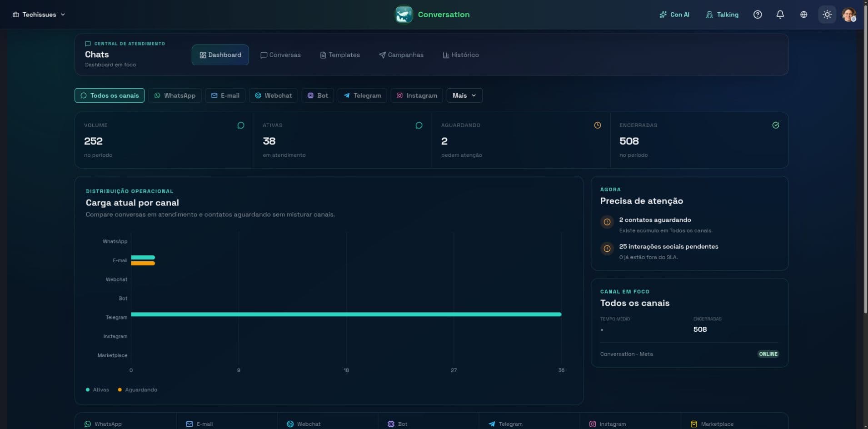
Task: Click the E-mail orange Aguardando bar
Action: 143,263
